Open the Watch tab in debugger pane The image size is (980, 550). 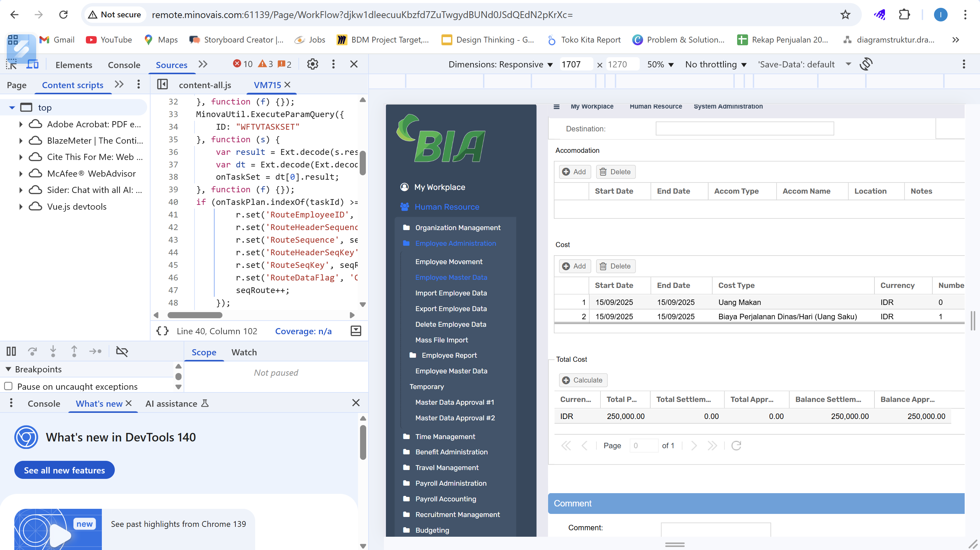click(x=244, y=352)
